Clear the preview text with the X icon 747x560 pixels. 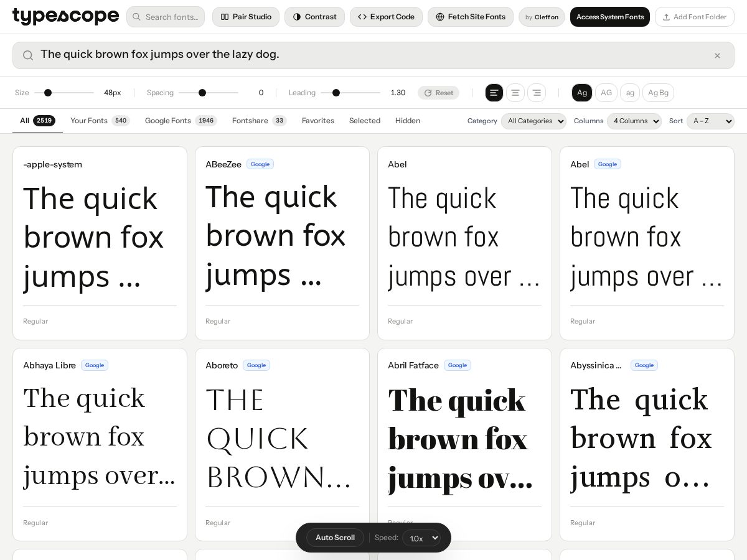coord(717,55)
